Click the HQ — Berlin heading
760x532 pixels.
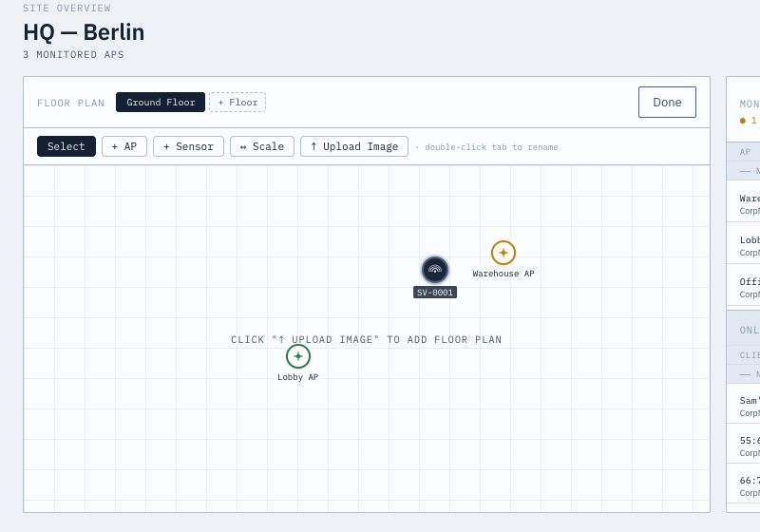tap(84, 32)
